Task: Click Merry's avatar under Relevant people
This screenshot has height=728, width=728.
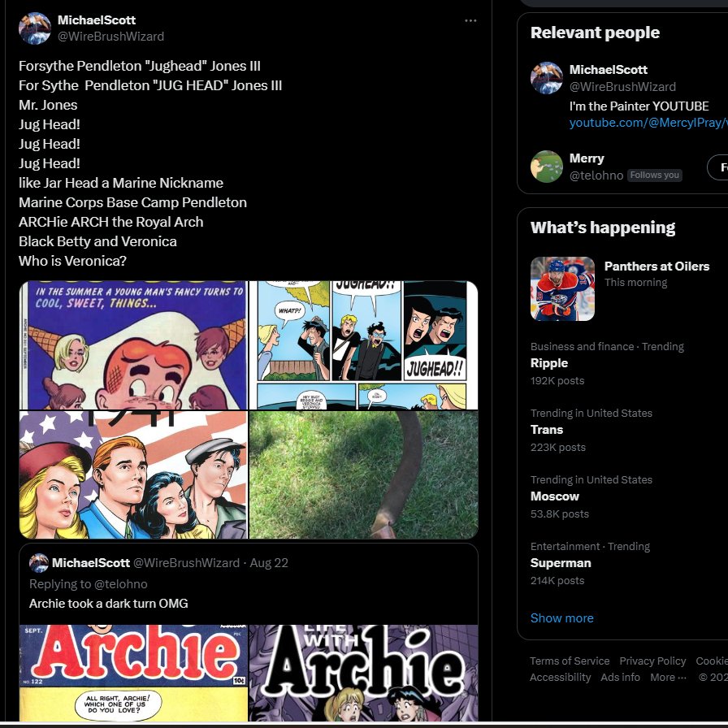Action: (x=546, y=167)
